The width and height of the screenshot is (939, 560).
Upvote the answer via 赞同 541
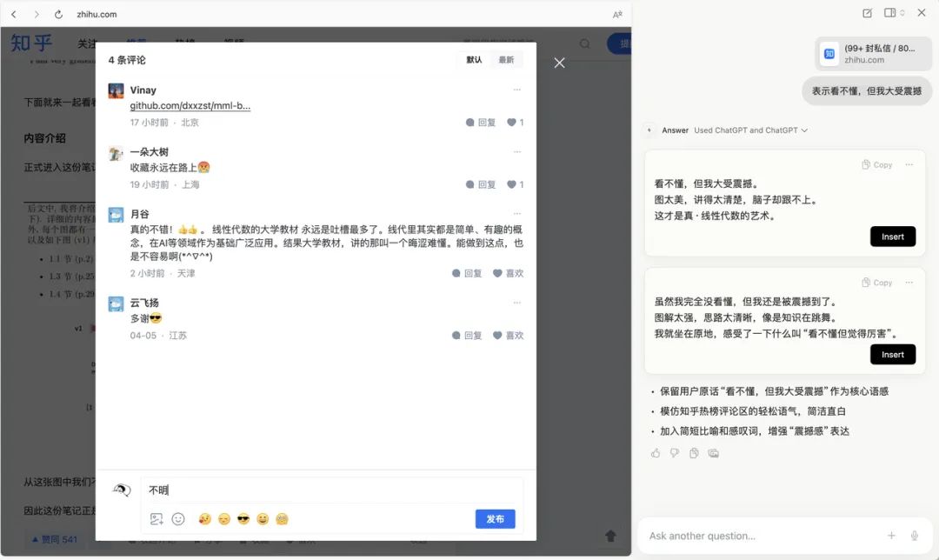[55, 539]
